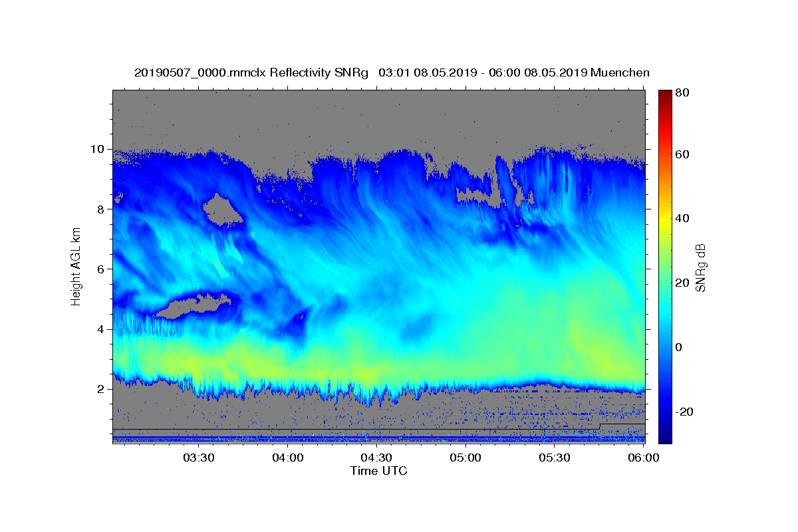Screen dimensions: 798x532
Task: Click the 03:30 time tick label
Action: pos(198,458)
